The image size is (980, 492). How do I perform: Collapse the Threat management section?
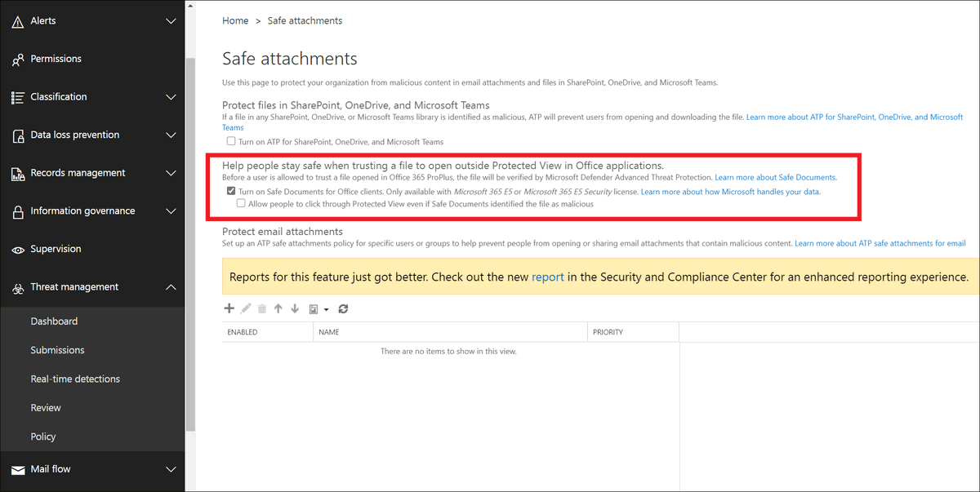coord(171,287)
